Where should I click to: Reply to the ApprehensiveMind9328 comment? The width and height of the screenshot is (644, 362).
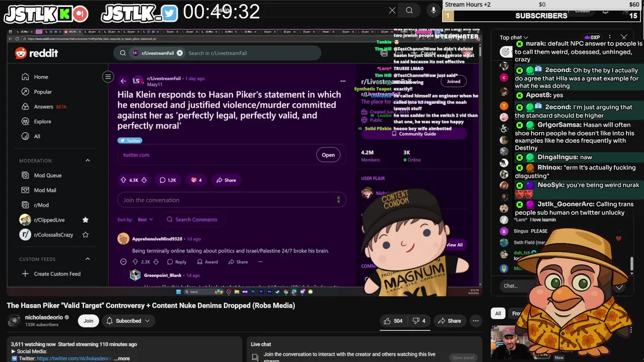(x=177, y=262)
